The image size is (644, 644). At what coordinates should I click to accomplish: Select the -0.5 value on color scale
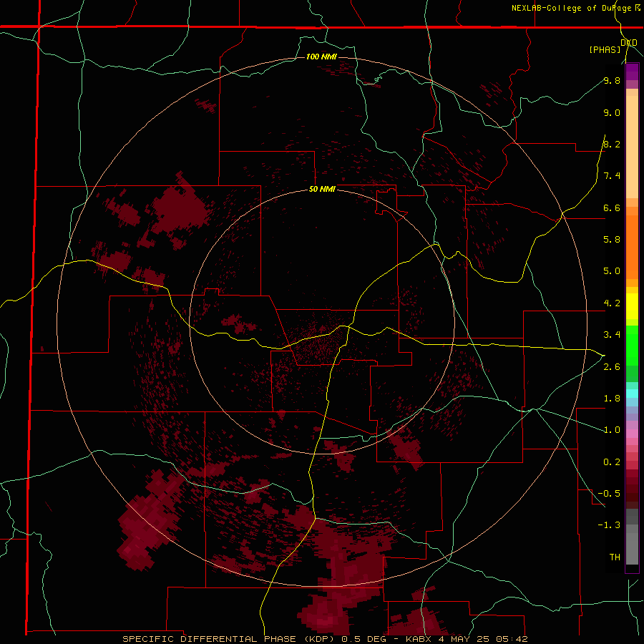click(609, 494)
